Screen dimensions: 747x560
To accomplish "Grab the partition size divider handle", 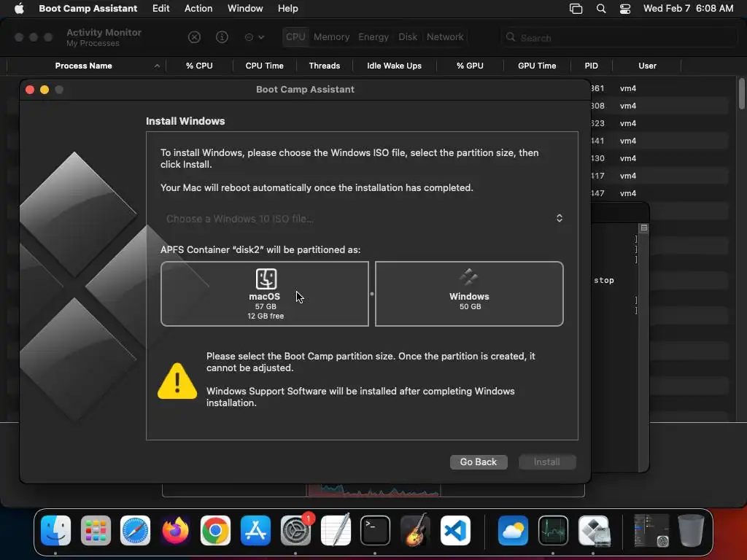I will coord(372,294).
